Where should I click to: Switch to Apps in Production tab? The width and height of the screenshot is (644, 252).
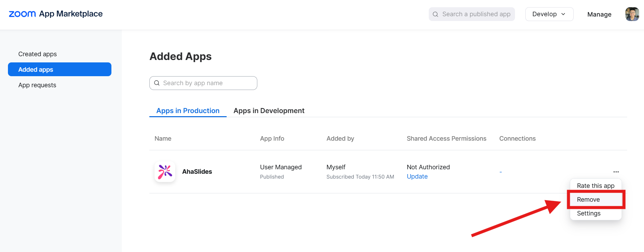pos(188,111)
